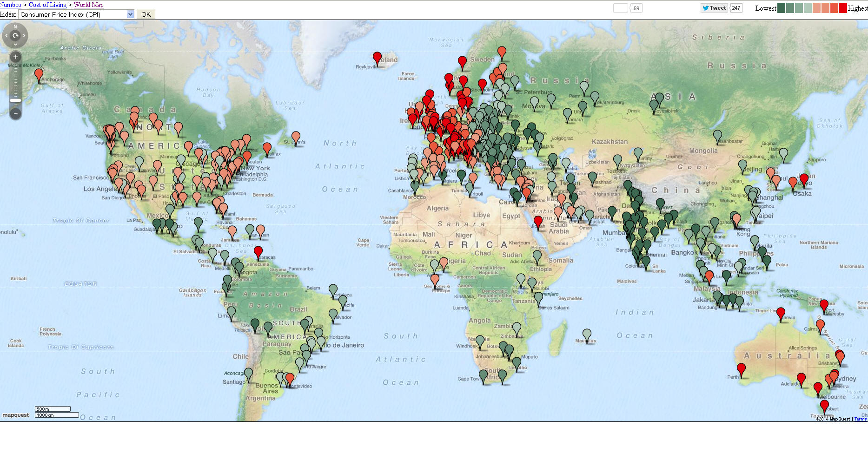Click the Anchorage map pin
This screenshot has height=473, width=868.
[39, 74]
